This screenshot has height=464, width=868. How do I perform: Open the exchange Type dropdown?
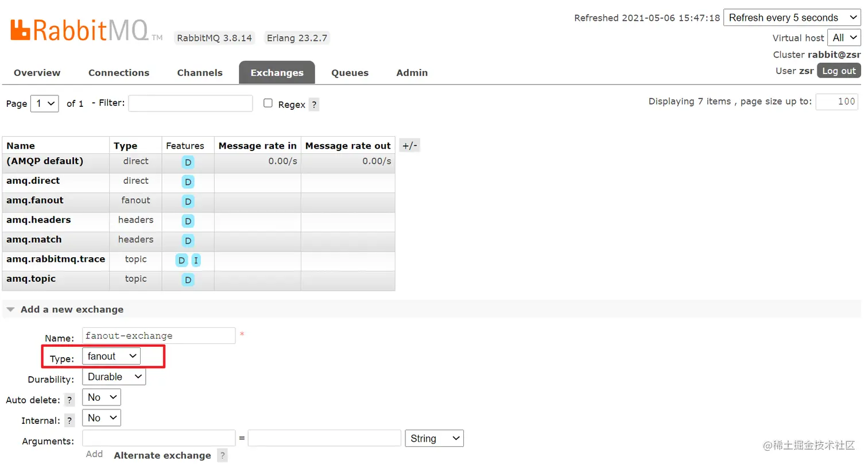(x=111, y=356)
